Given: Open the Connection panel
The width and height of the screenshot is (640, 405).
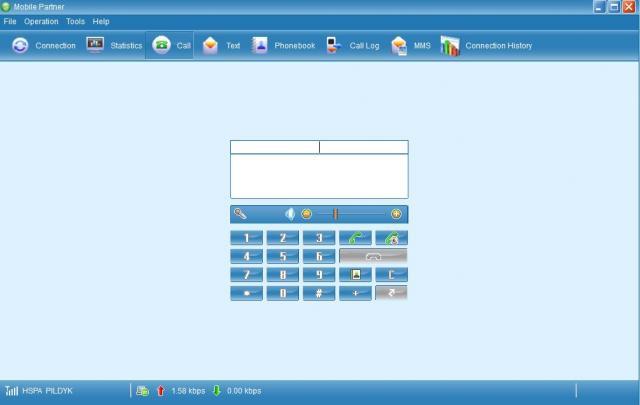Looking at the screenshot, I should pyautogui.click(x=44, y=46).
